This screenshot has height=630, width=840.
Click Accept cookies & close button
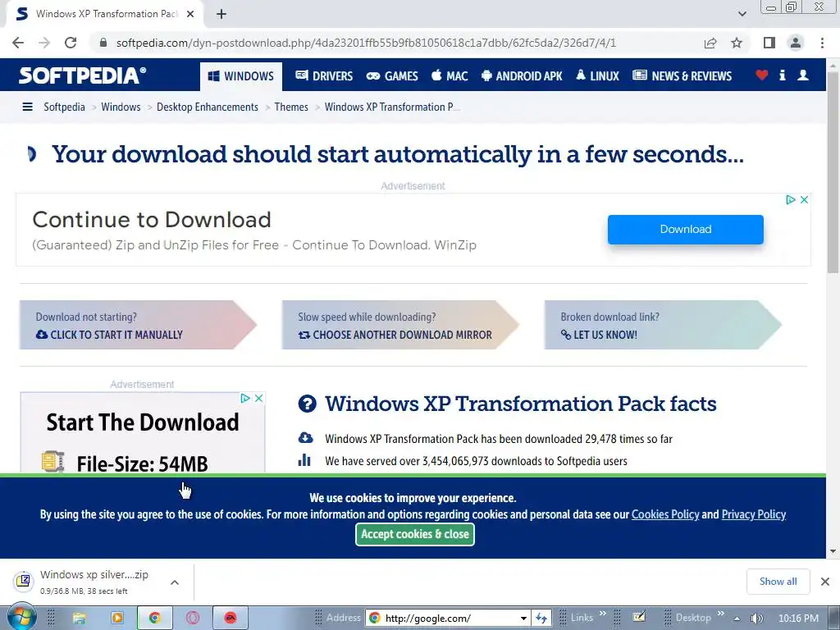click(415, 534)
